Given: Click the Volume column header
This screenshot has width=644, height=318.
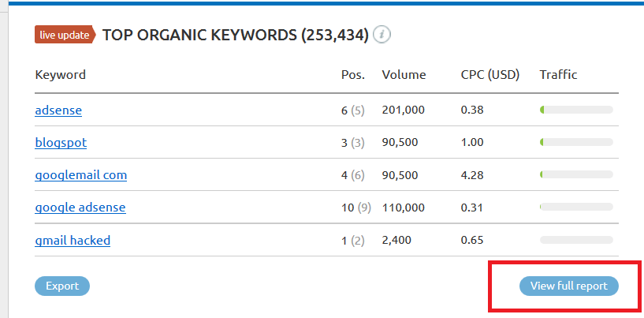Looking at the screenshot, I should [404, 74].
